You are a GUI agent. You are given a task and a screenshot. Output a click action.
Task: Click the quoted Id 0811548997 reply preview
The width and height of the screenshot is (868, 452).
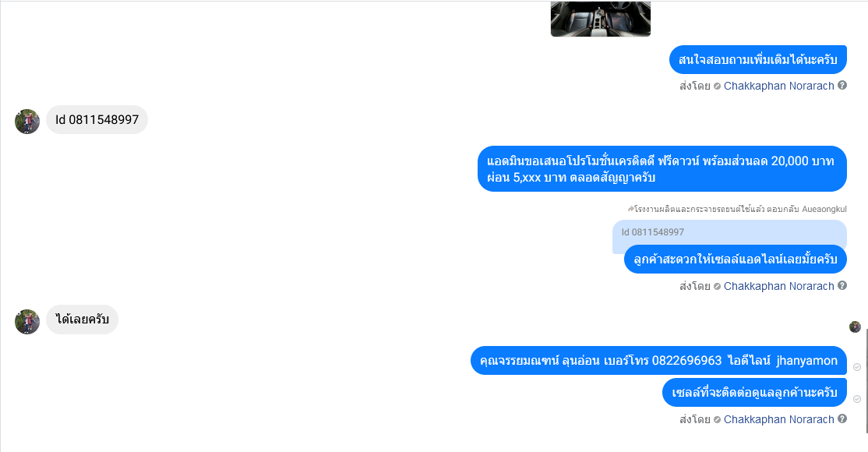point(729,233)
